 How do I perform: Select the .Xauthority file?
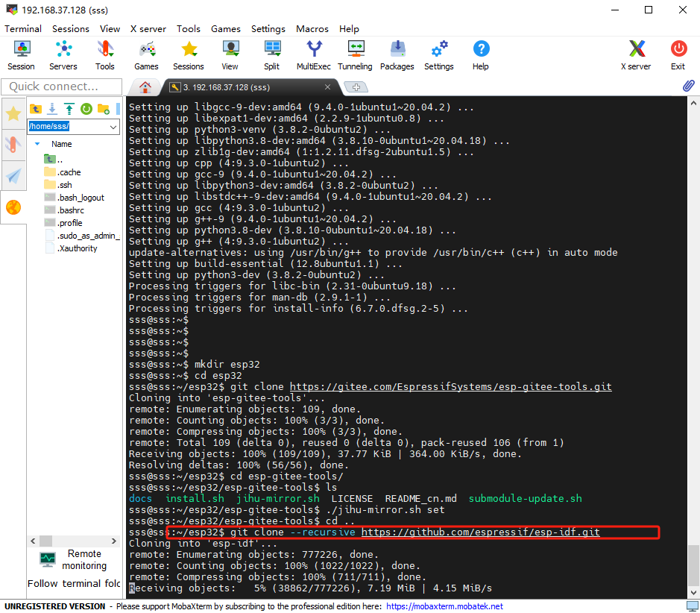[71, 248]
